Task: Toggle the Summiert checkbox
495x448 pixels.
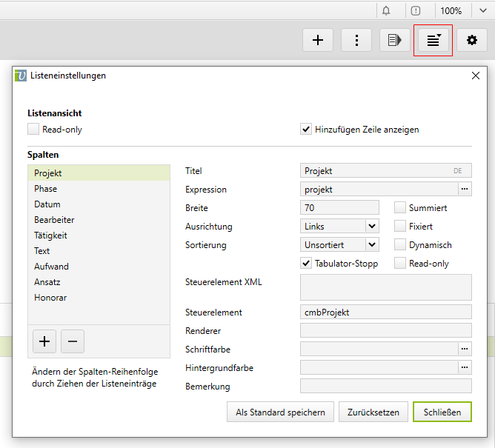Action: click(x=400, y=208)
